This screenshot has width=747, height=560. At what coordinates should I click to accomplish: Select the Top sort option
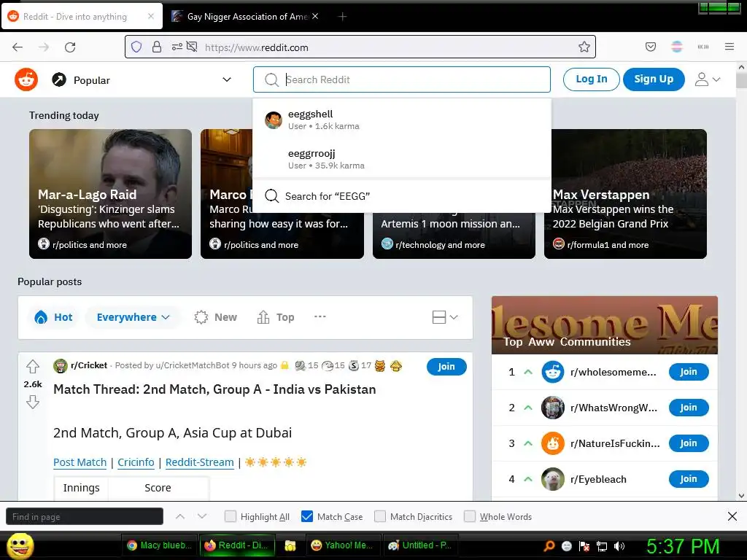(x=275, y=317)
